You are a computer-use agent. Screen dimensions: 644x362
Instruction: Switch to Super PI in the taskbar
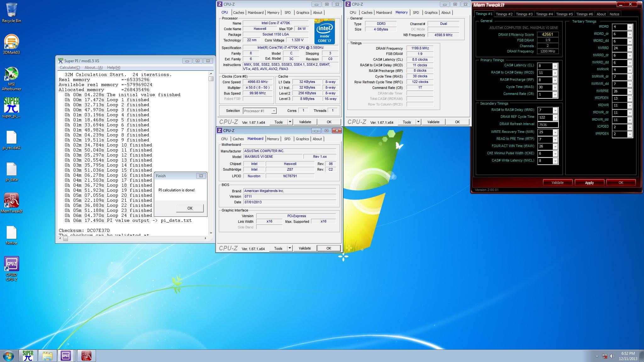point(28,356)
